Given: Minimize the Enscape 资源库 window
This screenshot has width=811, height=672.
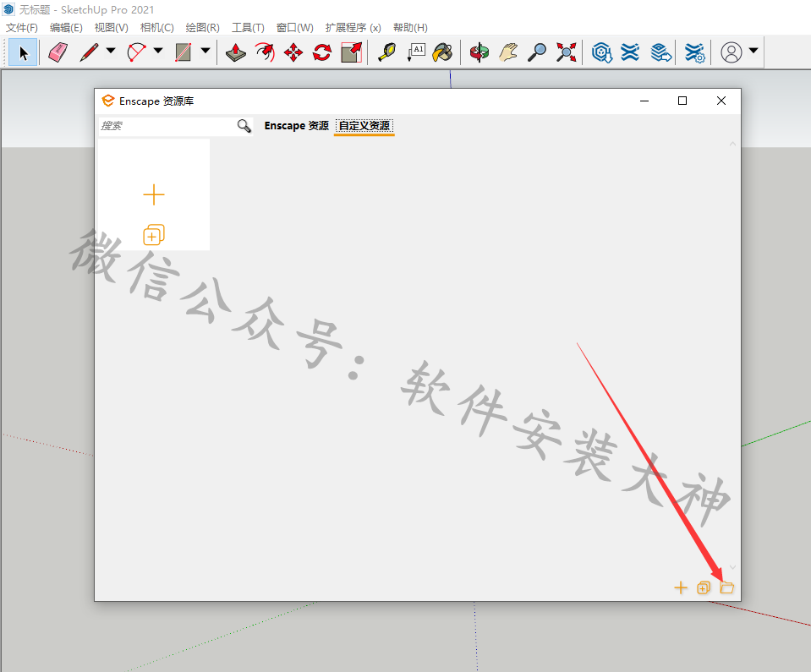Looking at the screenshot, I should (644, 101).
